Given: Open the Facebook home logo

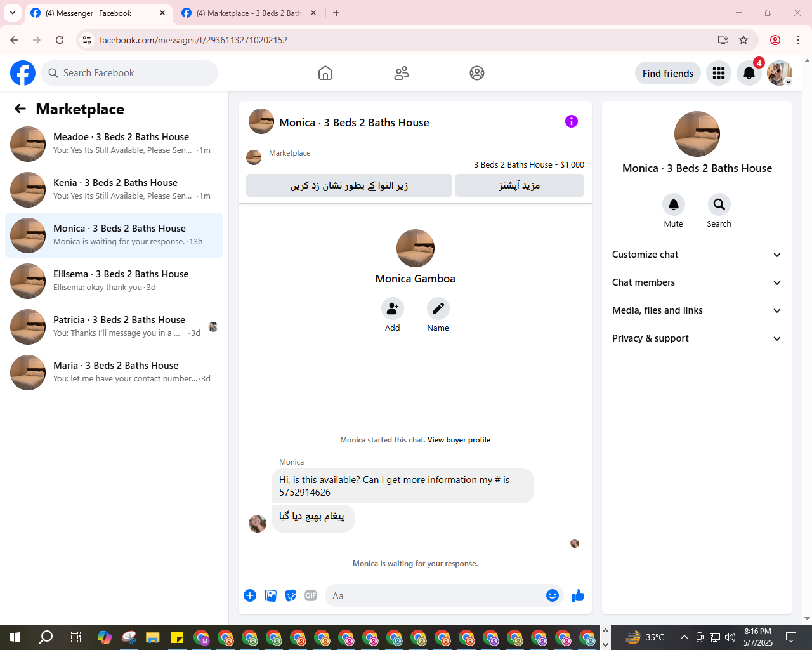Looking at the screenshot, I should pyautogui.click(x=23, y=73).
